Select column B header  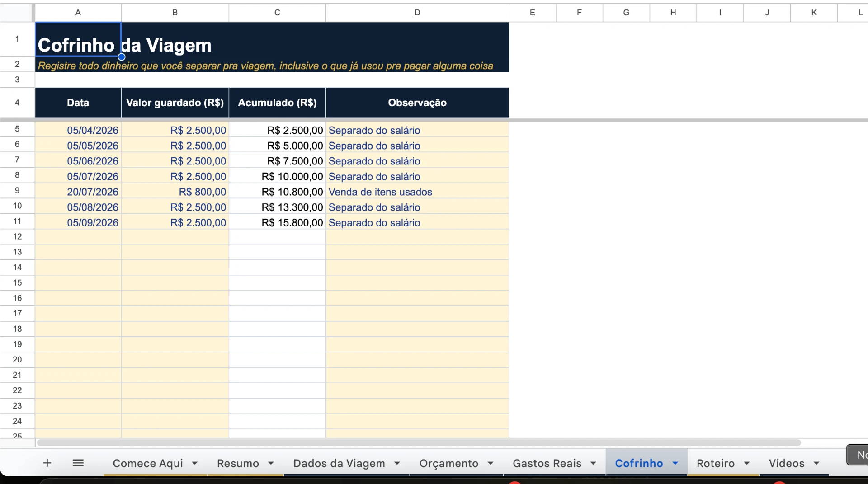(x=175, y=13)
